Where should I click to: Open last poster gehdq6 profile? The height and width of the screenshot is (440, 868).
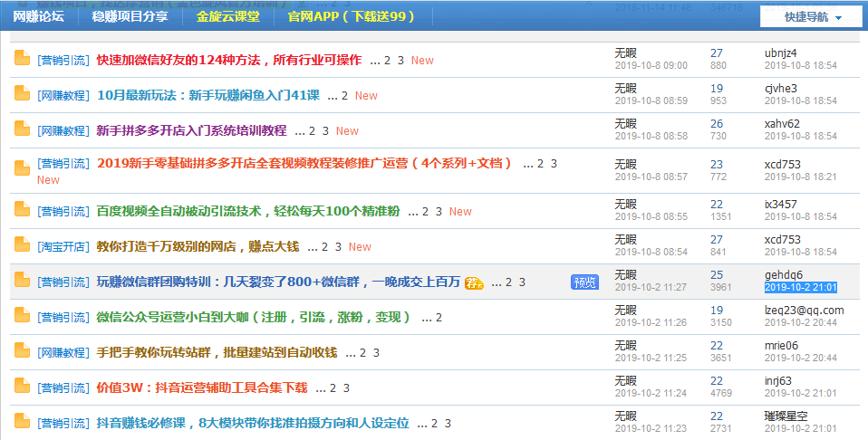[x=784, y=275]
